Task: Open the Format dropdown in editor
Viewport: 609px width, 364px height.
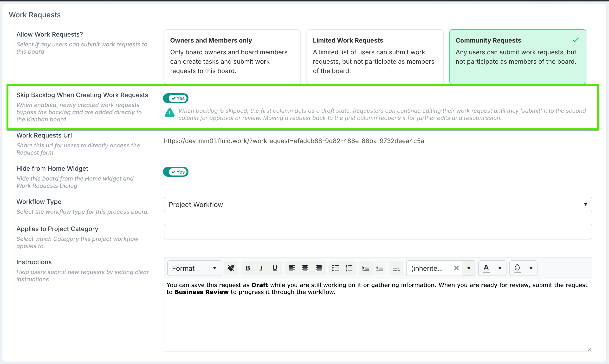Action: [194, 268]
